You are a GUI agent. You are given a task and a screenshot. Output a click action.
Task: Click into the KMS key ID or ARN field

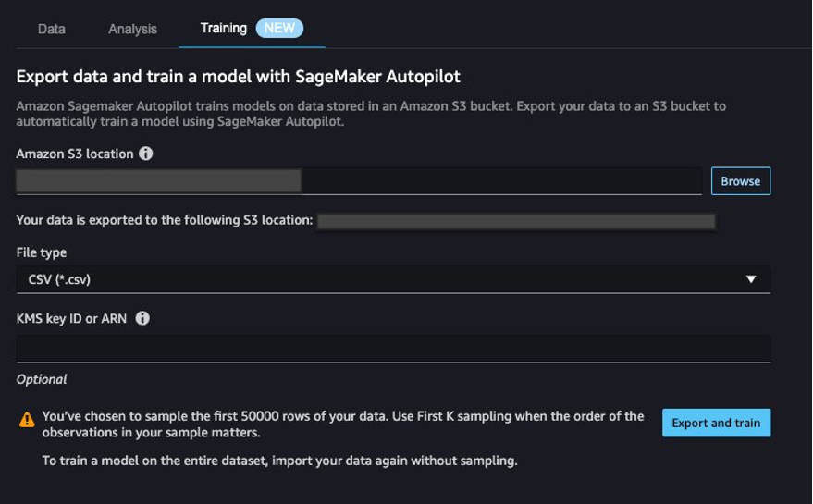point(393,348)
